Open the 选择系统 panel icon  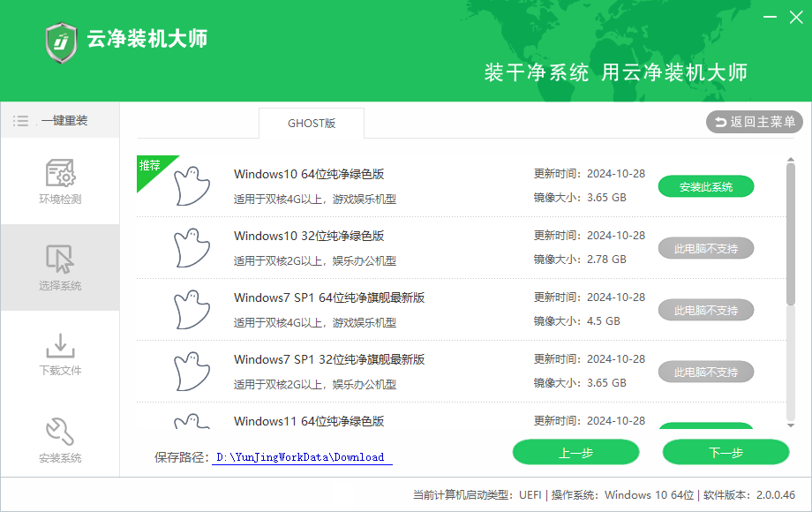click(60, 259)
